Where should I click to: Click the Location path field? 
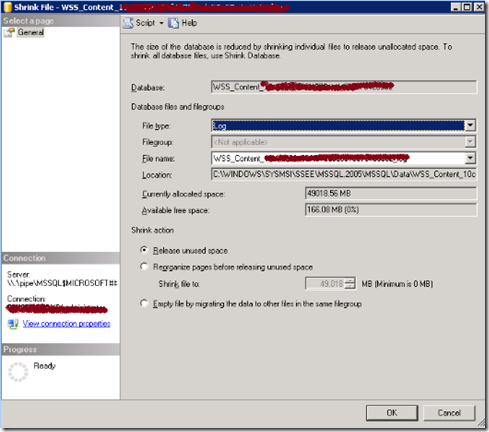click(x=344, y=174)
